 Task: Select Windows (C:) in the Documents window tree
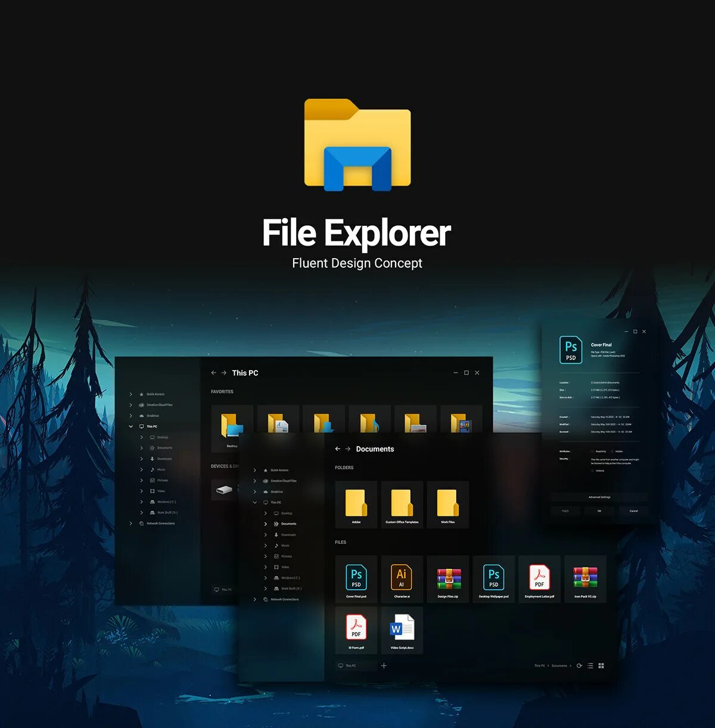(x=287, y=578)
